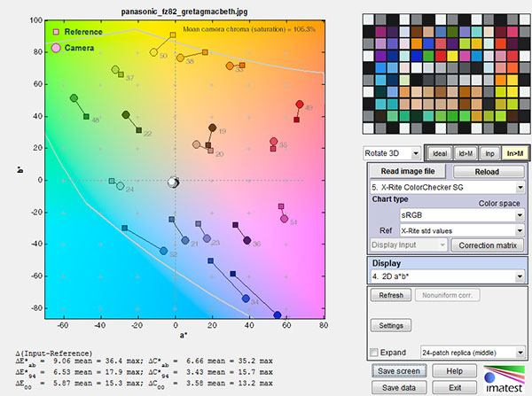
Task: Click the Correction matrix button
Action: (x=488, y=245)
